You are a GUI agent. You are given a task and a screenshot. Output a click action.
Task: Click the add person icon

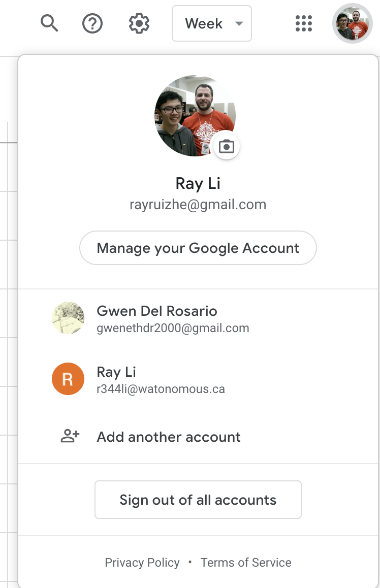click(70, 436)
